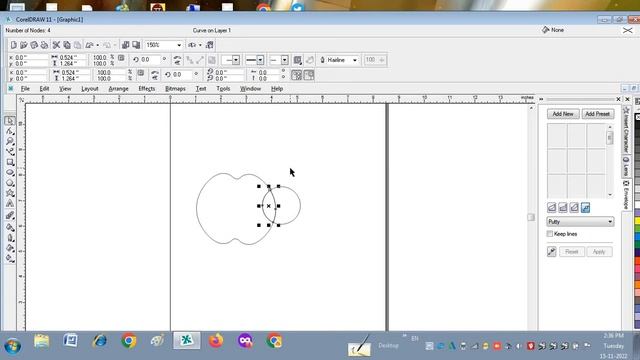Click the Import icon in toolbar

[x=126, y=45]
